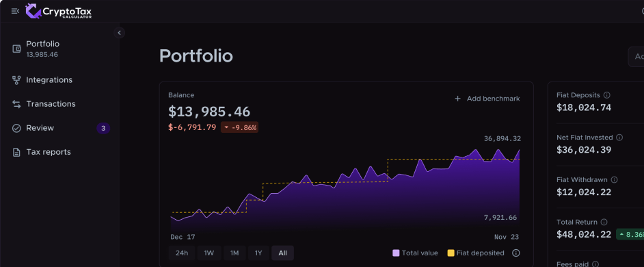Click the Dec 17 chart start date
644x267 pixels.
point(183,237)
